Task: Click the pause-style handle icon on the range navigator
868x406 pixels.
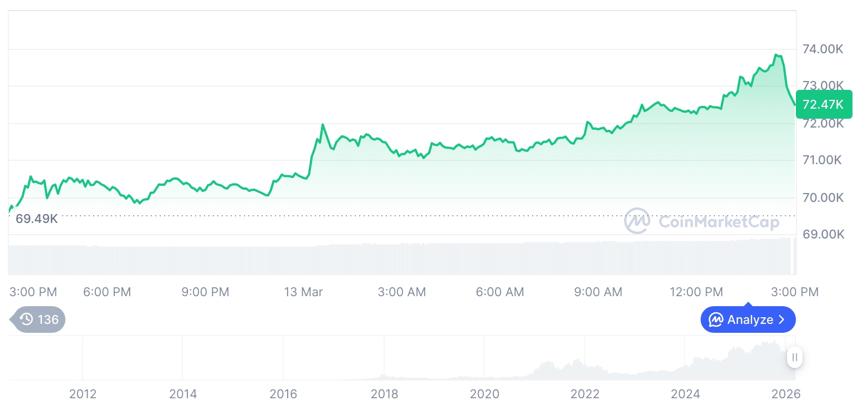Action: (x=795, y=358)
